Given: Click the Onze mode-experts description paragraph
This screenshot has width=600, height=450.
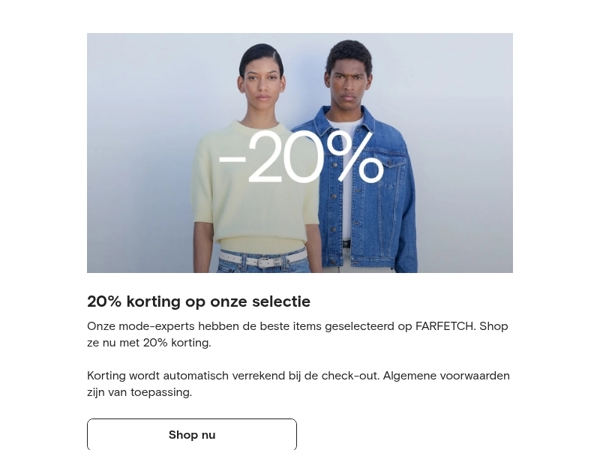Looking at the screenshot, I should tap(298, 334).
